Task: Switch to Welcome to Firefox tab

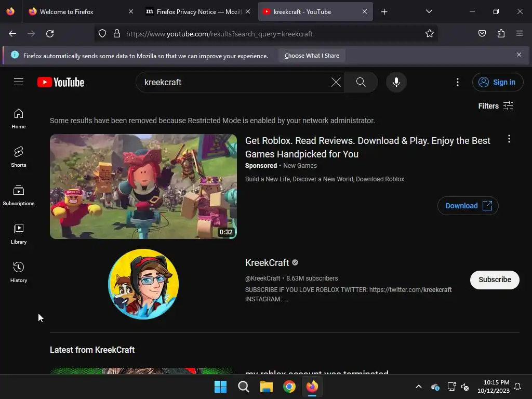Action: [x=80, y=11]
